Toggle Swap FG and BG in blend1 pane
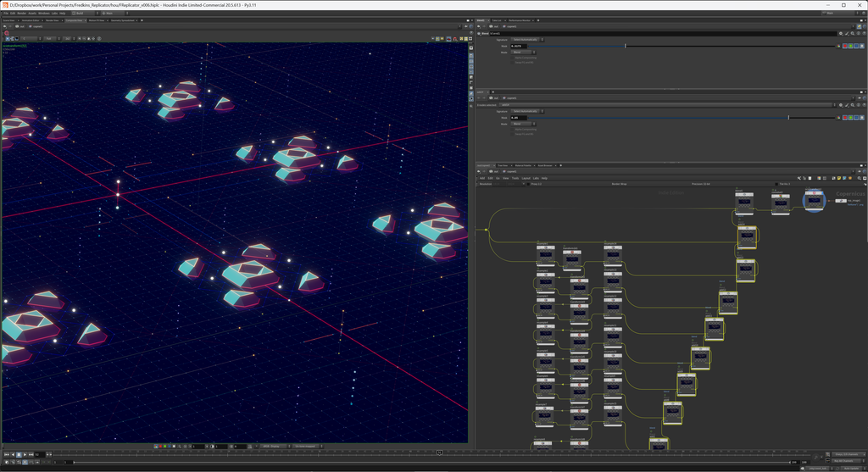Screen dimensions: 868x472 [x=513, y=63]
